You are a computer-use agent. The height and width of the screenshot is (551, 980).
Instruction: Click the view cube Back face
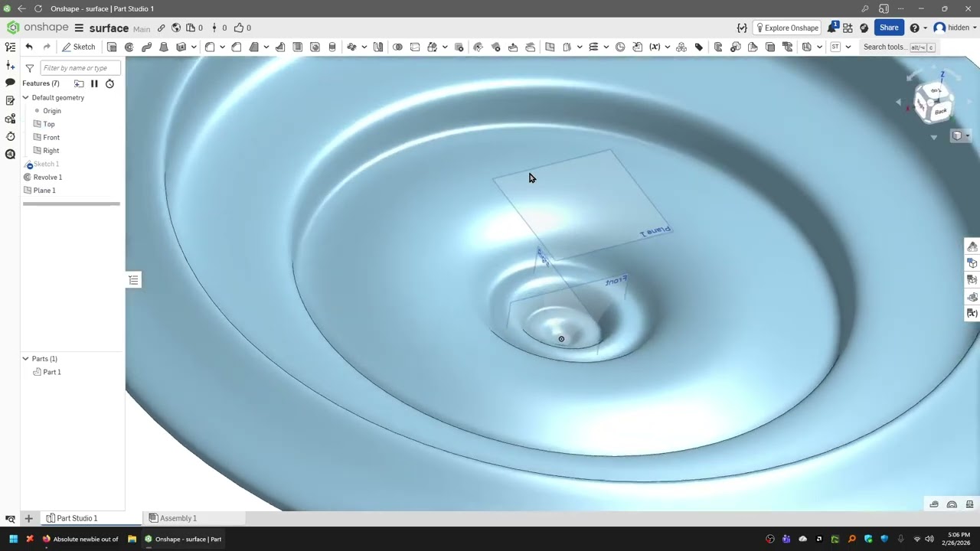(x=941, y=111)
